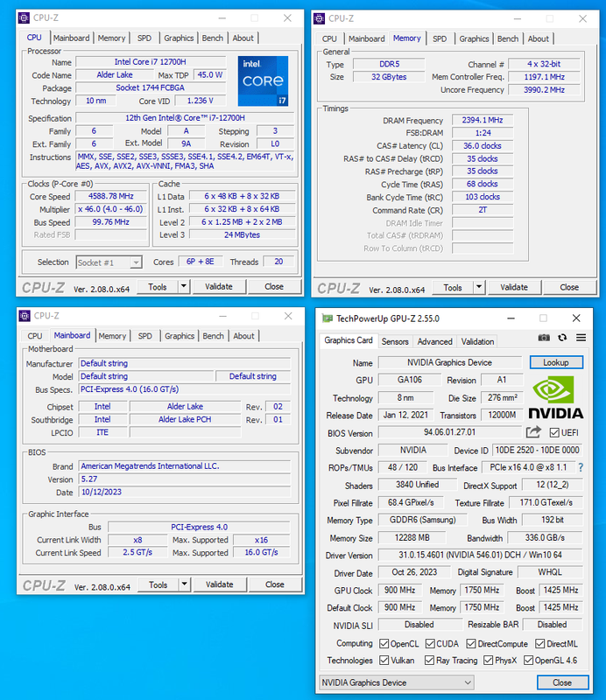Open the Validation tab in GPU-Z
Viewport: 606px width, 700px height.
[x=478, y=341]
